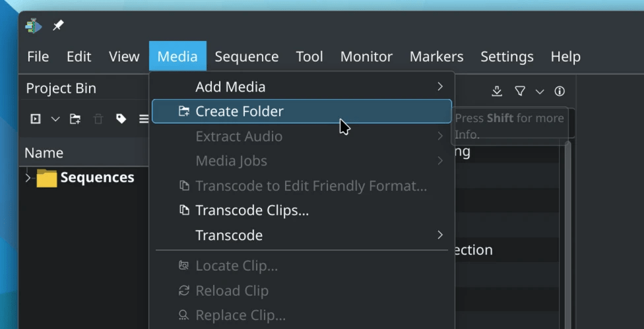This screenshot has height=329, width=644.
Task: Expand the filter options chevron
Action: click(540, 92)
